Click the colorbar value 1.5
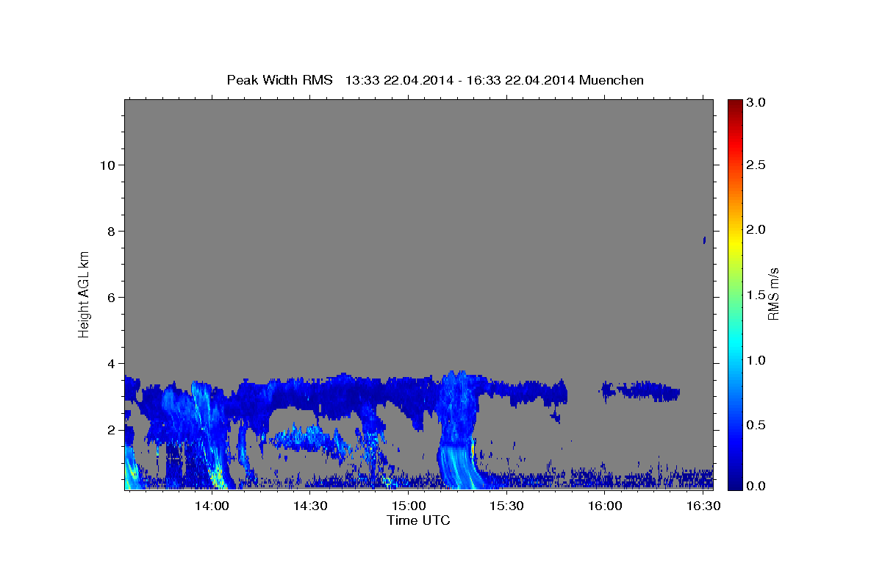Screen dimensions: 882x588 pyautogui.click(x=756, y=295)
